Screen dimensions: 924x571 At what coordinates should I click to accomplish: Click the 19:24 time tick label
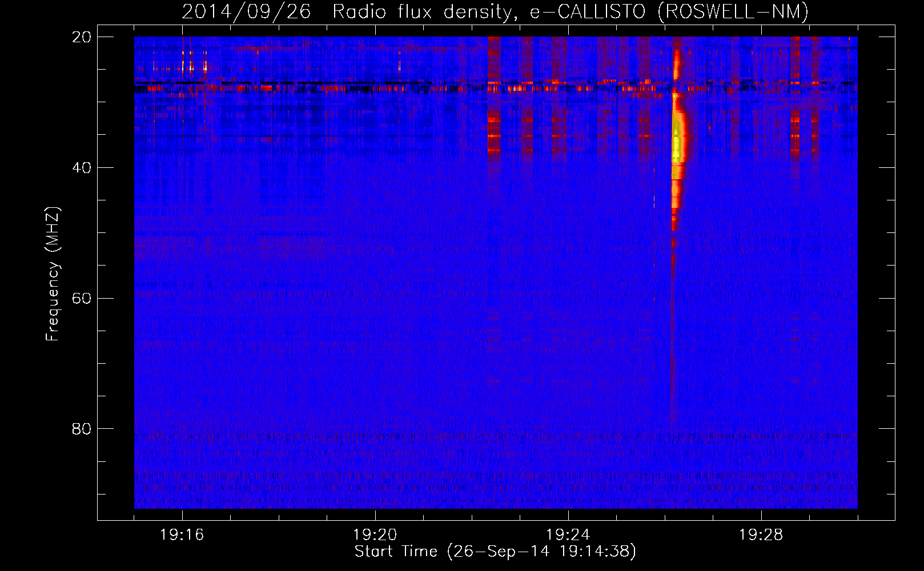pos(568,535)
